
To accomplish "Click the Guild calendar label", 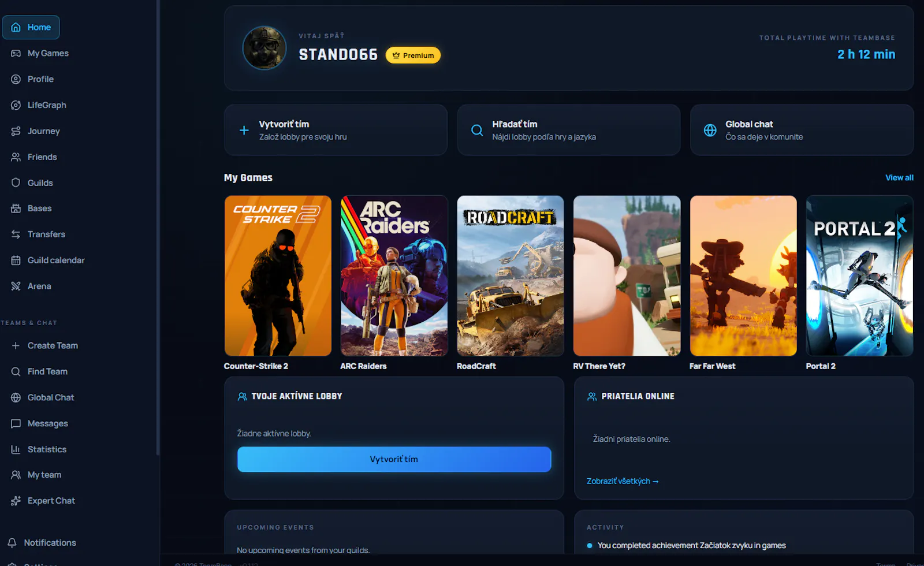I will [x=56, y=260].
